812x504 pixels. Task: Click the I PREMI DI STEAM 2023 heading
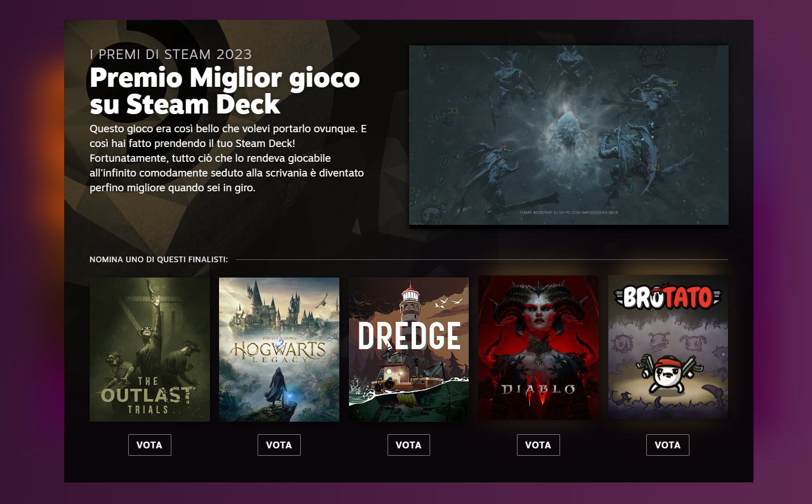(171, 54)
